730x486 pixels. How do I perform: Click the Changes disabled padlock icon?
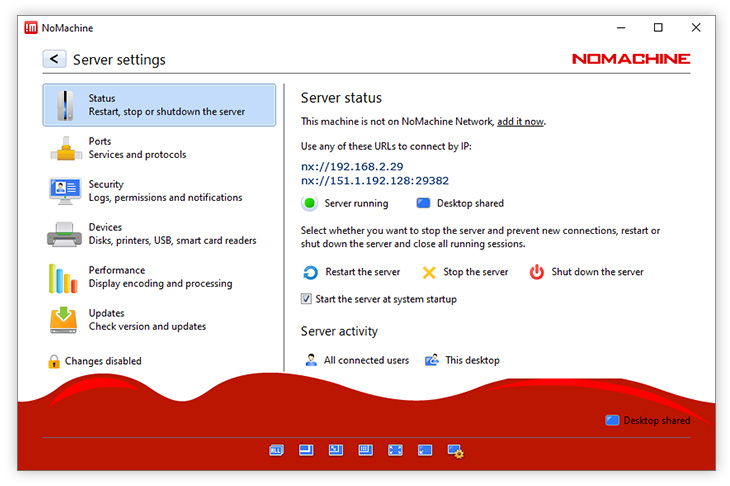[x=54, y=361]
